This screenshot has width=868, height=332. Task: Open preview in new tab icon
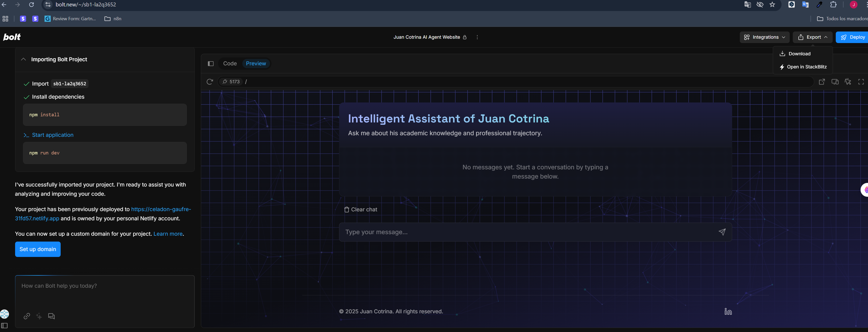click(822, 82)
